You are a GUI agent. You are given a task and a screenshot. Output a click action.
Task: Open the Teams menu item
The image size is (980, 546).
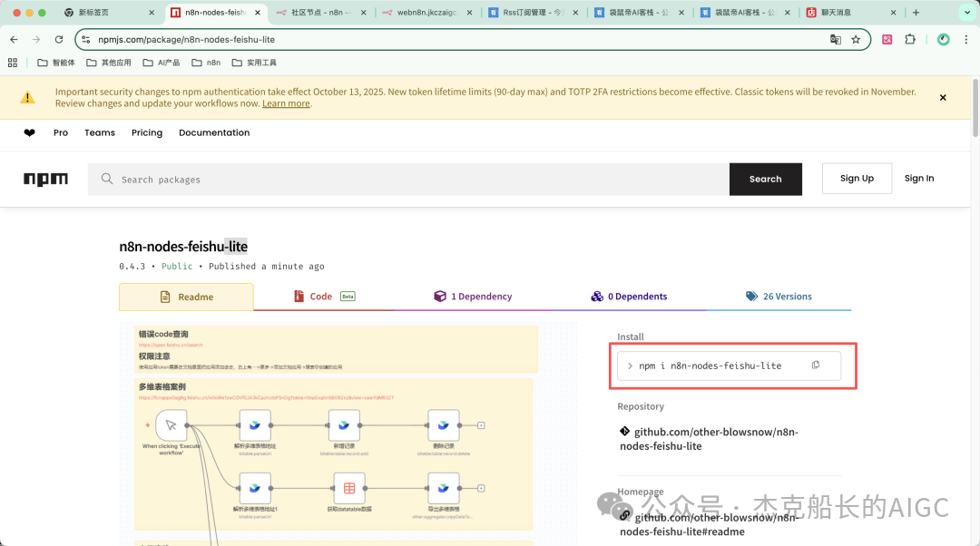tap(100, 132)
